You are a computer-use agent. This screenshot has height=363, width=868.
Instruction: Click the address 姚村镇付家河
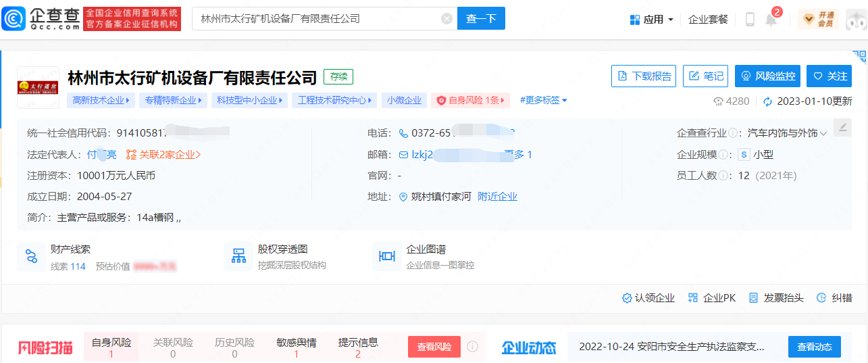(x=441, y=197)
